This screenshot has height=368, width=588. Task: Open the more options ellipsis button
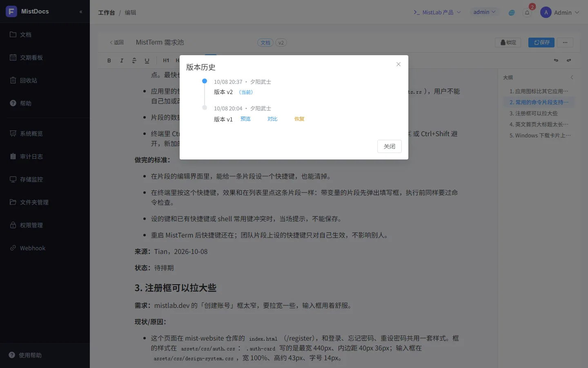(565, 43)
